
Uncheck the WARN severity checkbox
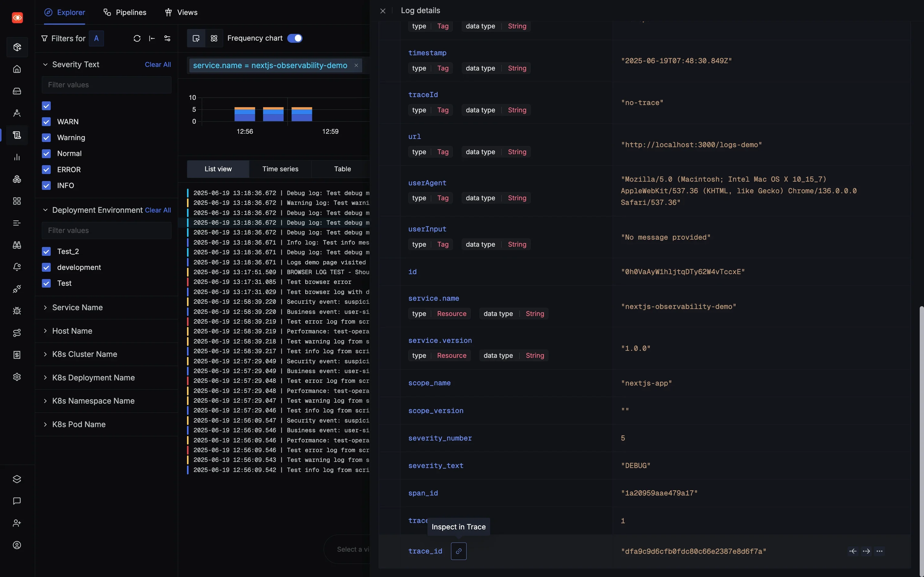pos(46,122)
